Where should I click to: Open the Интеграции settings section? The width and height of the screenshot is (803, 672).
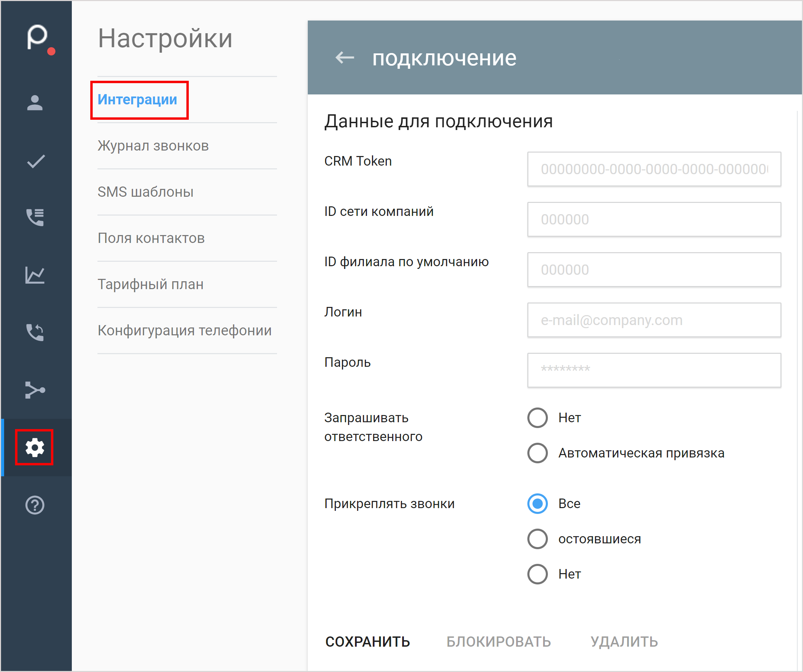pos(137,100)
